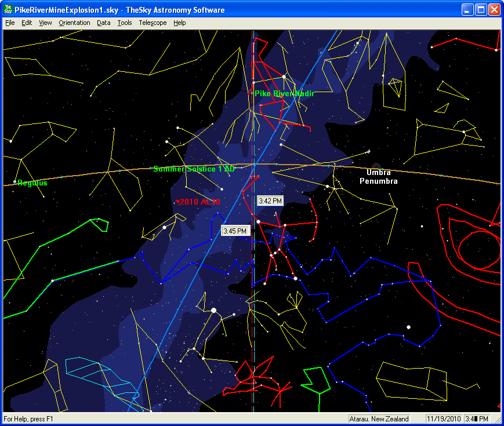The image size is (504, 426).
Task: Select the Regulus star label
Action: 32,183
